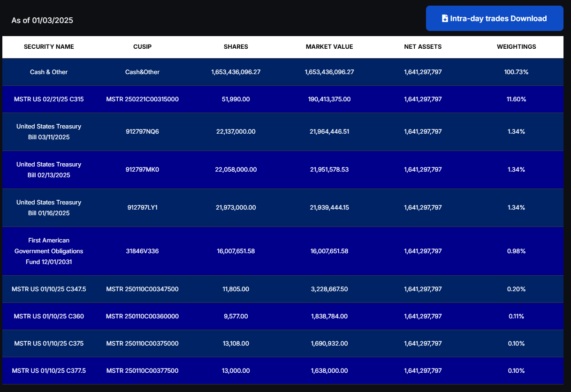
Task: Click First American Government Obligations Fund name
Action: pos(49,251)
